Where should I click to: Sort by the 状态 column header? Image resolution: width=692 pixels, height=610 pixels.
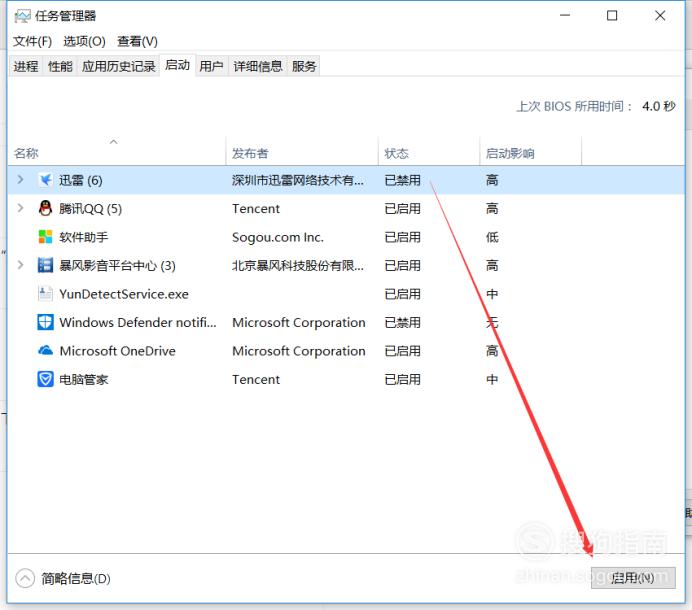(x=429, y=151)
